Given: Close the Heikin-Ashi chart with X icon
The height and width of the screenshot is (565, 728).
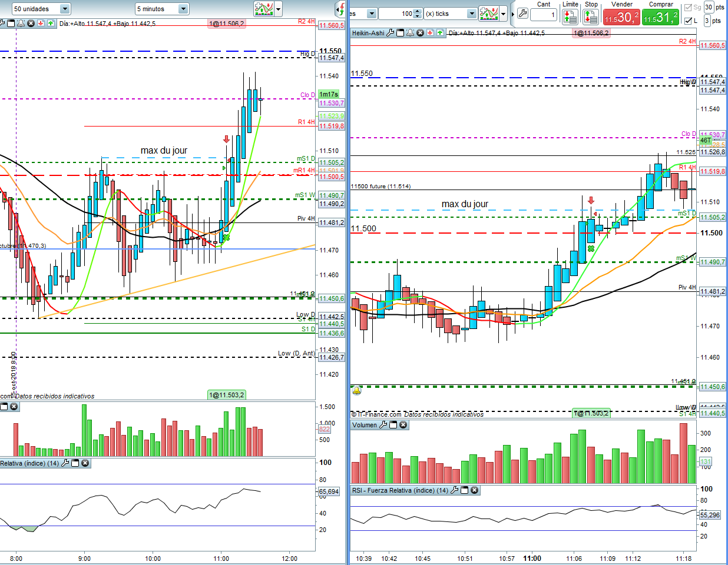Looking at the screenshot, I should tap(421, 33).
